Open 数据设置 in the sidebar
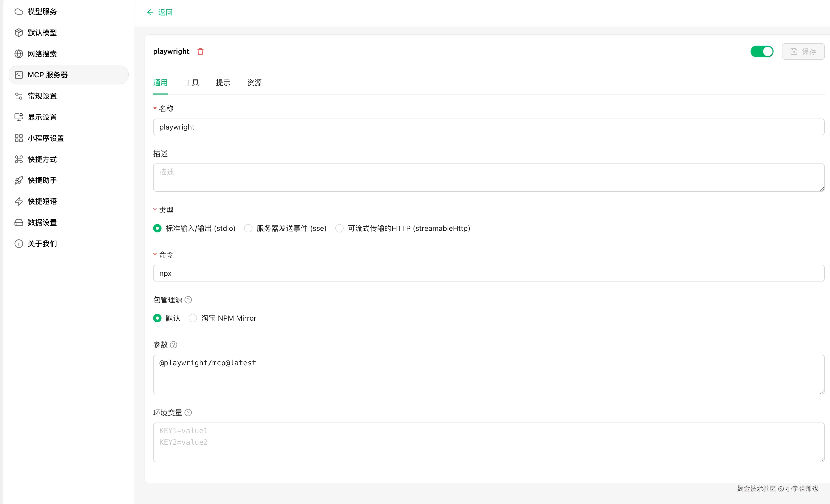This screenshot has height=504, width=830. pyautogui.click(x=42, y=222)
